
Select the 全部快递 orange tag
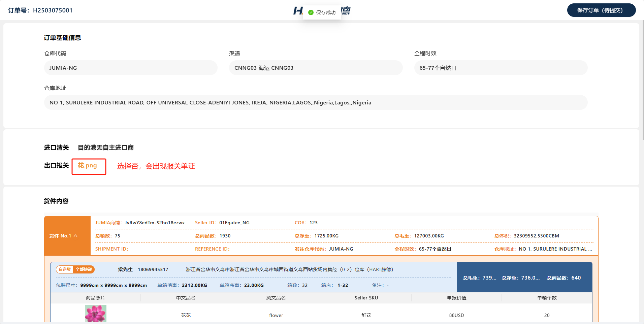click(x=84, y=269)
